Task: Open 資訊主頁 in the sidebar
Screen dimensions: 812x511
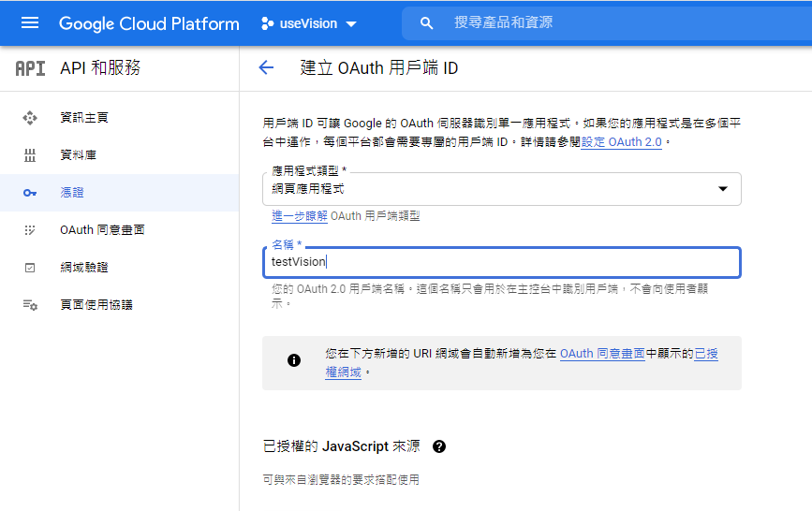Action: 119,118
